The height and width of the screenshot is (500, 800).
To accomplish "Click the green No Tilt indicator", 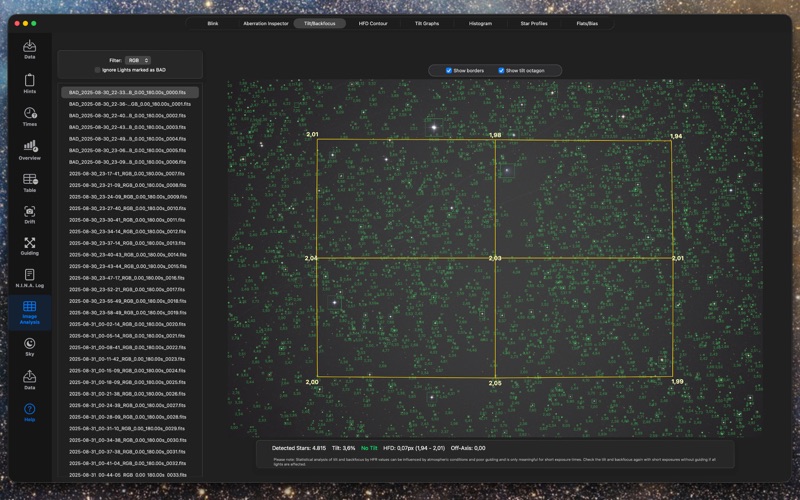I will pos(369,448).
